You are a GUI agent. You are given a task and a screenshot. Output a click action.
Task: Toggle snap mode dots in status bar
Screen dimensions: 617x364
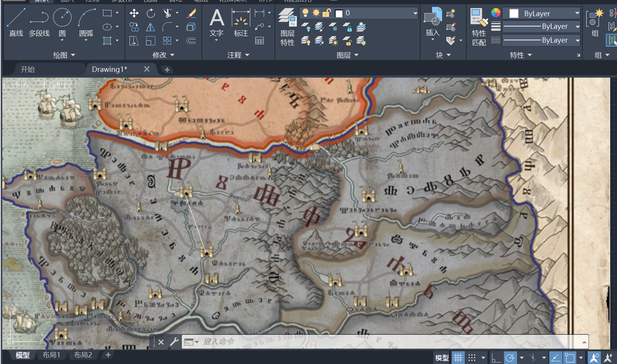click(x=472, y=358)
